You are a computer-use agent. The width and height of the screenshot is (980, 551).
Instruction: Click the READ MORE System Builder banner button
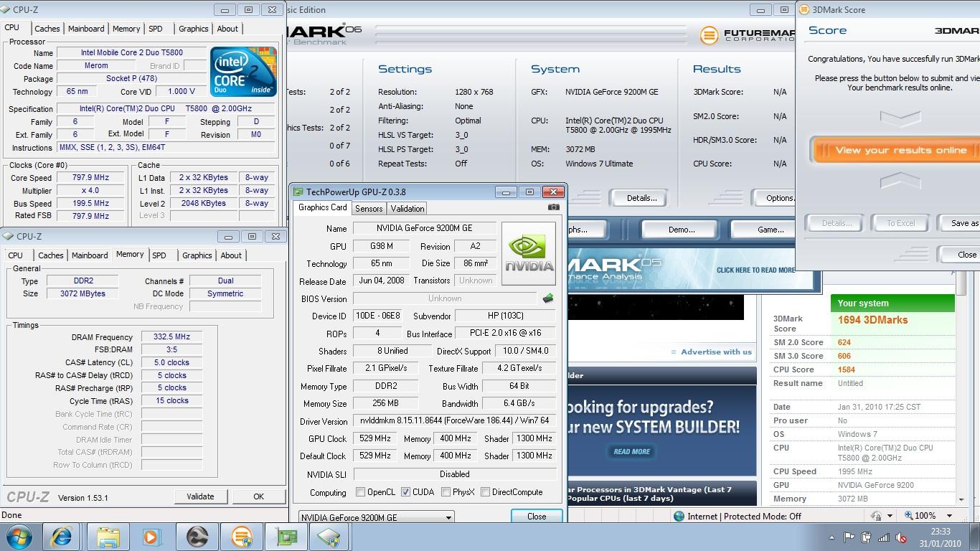tap(631, 451)
